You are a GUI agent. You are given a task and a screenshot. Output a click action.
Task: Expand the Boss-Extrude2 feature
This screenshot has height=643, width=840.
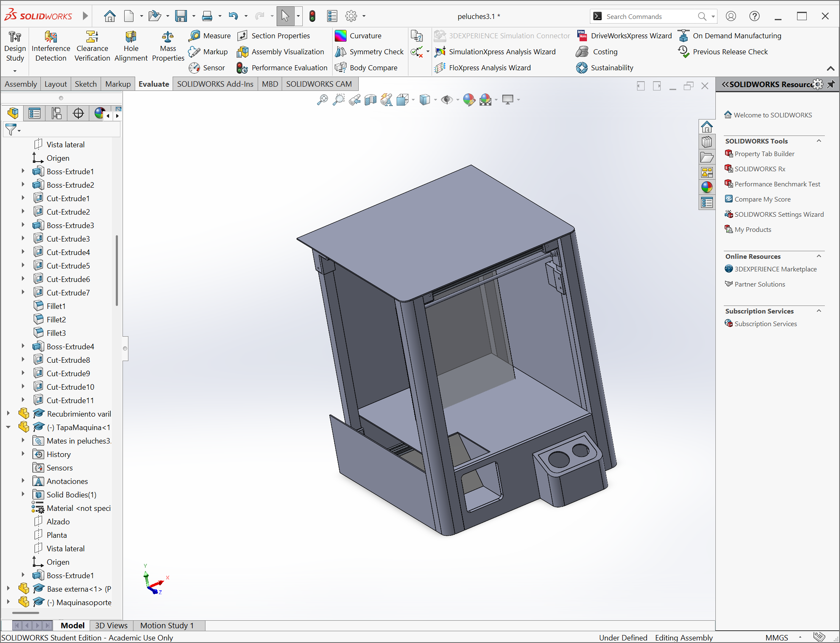[23, 185]
